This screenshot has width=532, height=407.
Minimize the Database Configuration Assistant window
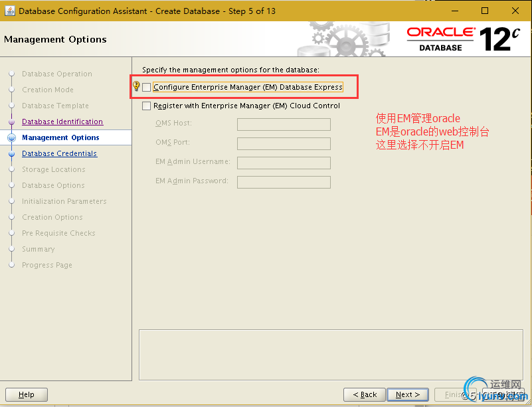click(x=455, y=11)
